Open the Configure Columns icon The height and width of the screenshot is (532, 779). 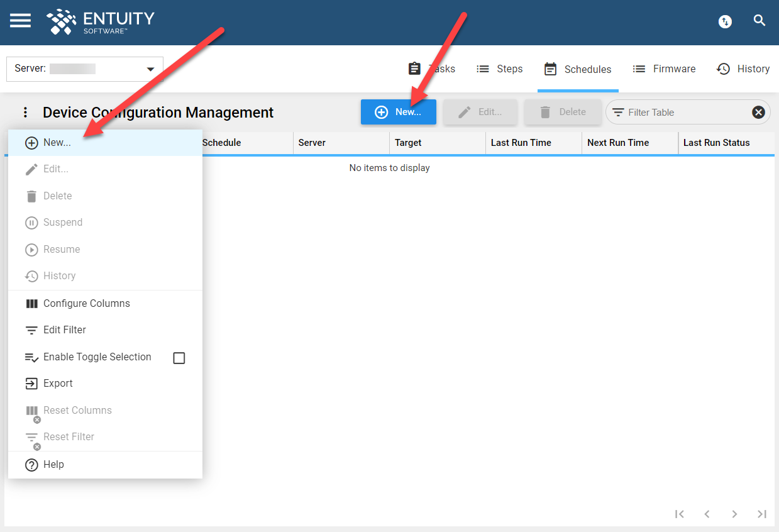click(x=32, y=303)
